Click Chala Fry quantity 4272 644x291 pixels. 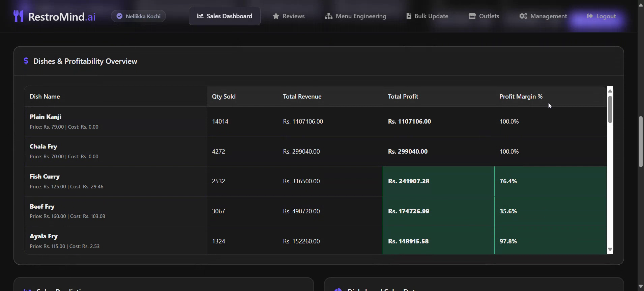pyautogui.click(x=218, y=152)
